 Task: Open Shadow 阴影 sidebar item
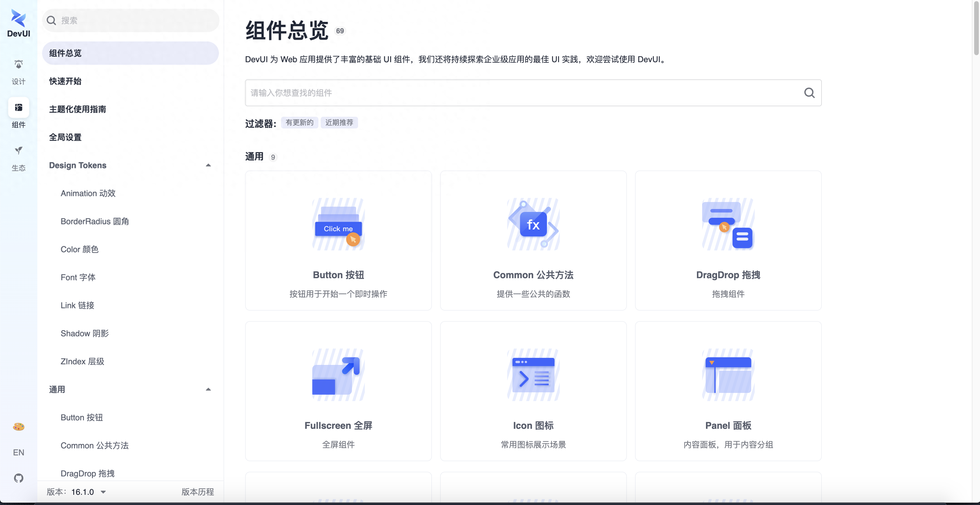[84, 333]
